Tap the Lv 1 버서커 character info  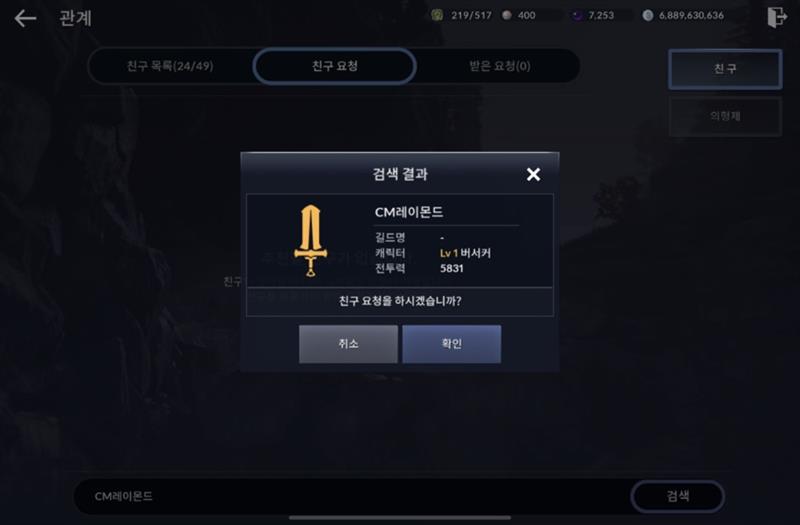pos(465,253)
